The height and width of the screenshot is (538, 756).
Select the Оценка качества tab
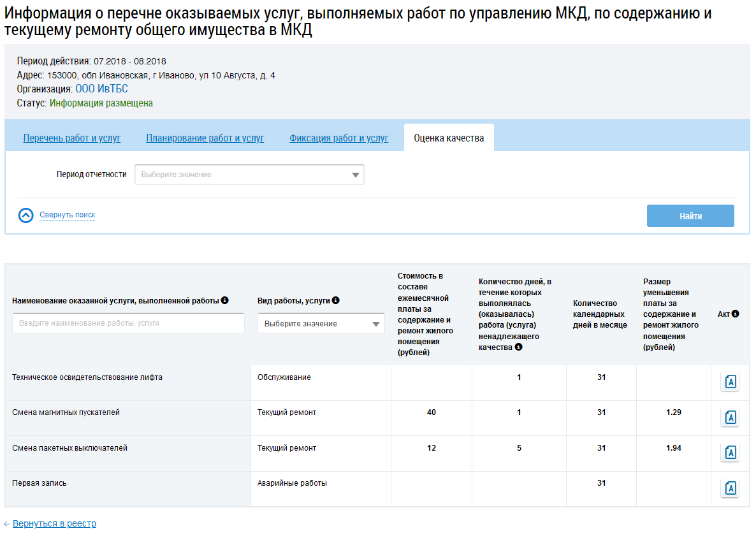click(x=449, y=138)
